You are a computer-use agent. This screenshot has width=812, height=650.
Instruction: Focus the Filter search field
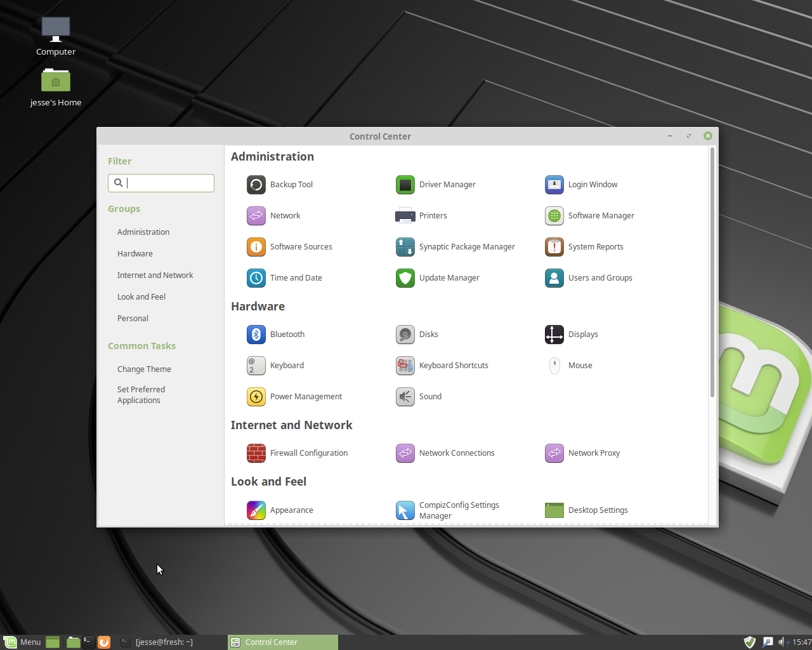point(161,183)
